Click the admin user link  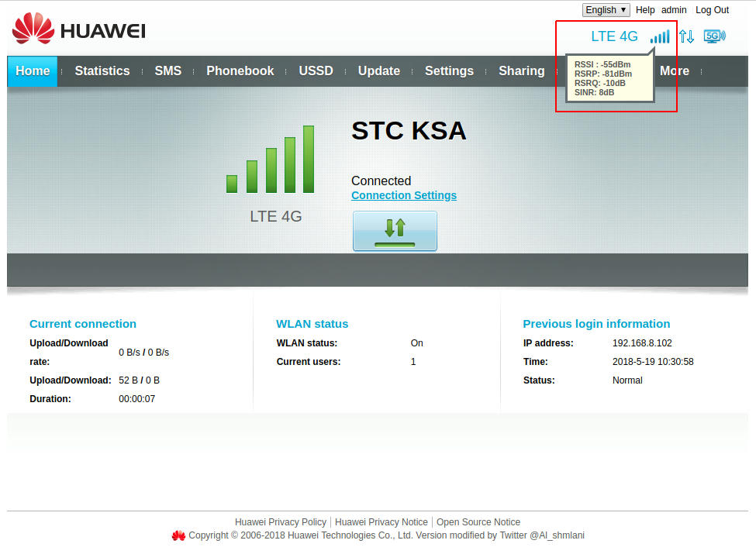tap(674, 10)
